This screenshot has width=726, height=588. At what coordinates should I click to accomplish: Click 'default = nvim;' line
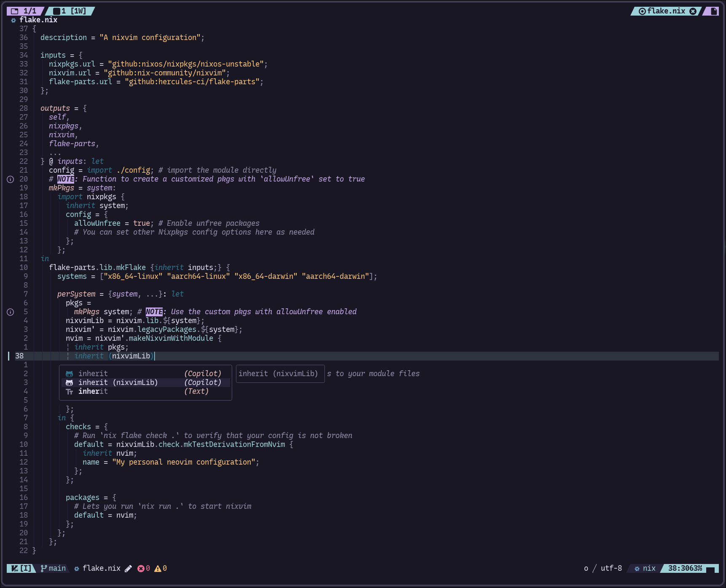click(106, 515)
